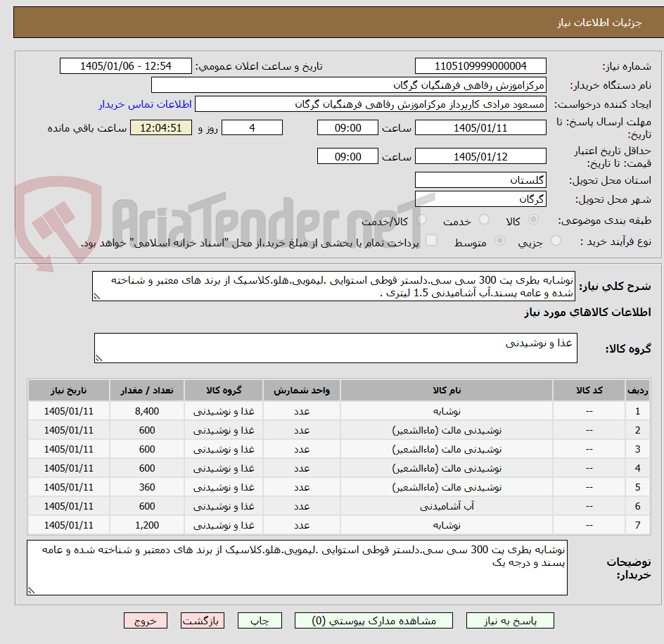Viewport: 664px width, 644px height.
Task: Select the کالا/خدمت radio button
Action: coord(421,220)
